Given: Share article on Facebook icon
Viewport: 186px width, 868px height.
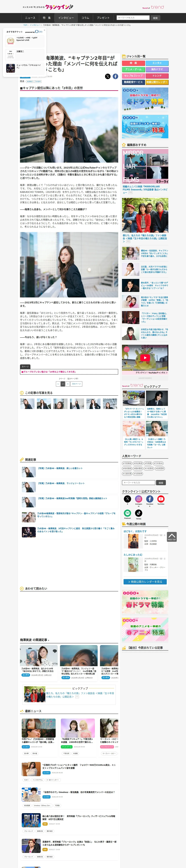Looking at the screenshot, I should click(x=115, y=77).
